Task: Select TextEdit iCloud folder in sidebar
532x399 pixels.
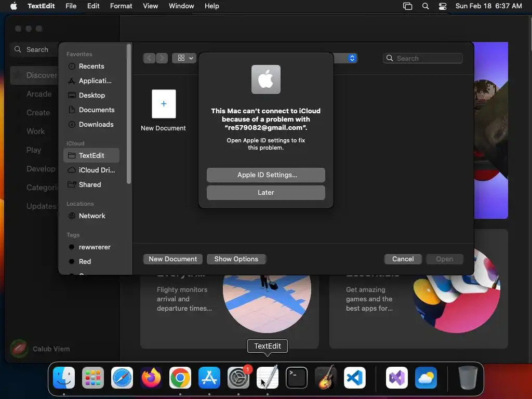Action: click(91, 156)
